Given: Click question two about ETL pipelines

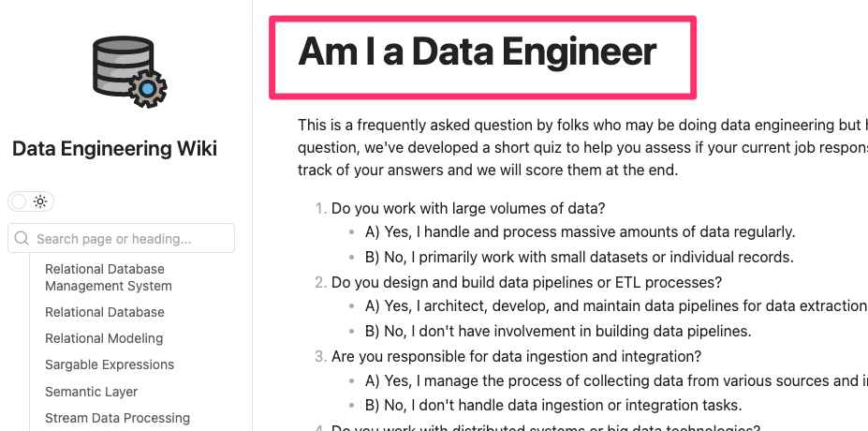Looking at the screenshot, I should tap(526, 283).
